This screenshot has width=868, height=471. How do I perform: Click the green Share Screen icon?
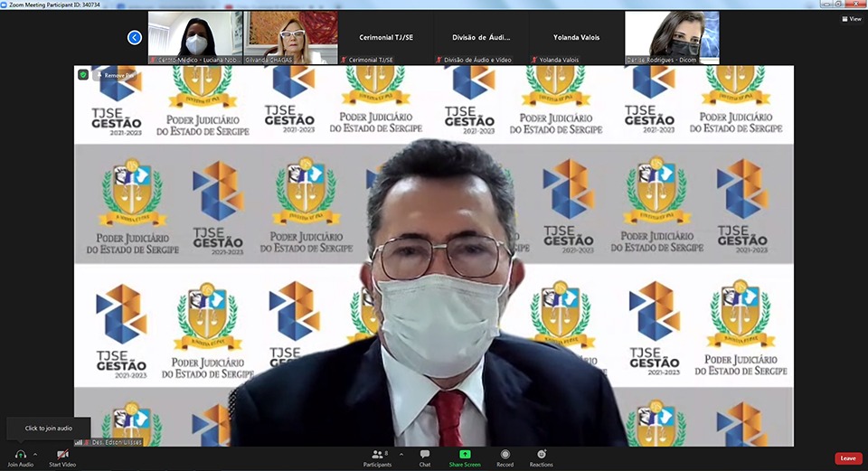click(x=465, y=455)
